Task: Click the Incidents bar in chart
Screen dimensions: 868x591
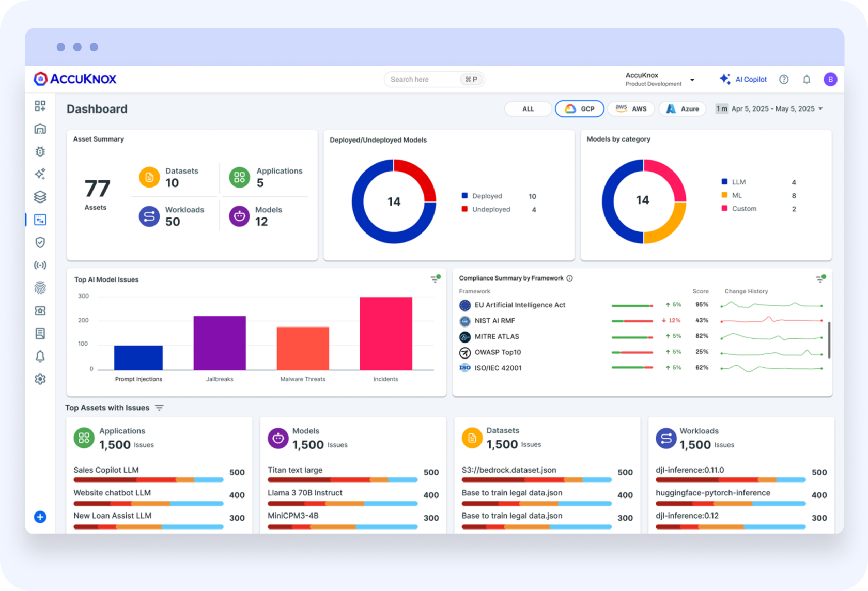Action: point(386,333)
